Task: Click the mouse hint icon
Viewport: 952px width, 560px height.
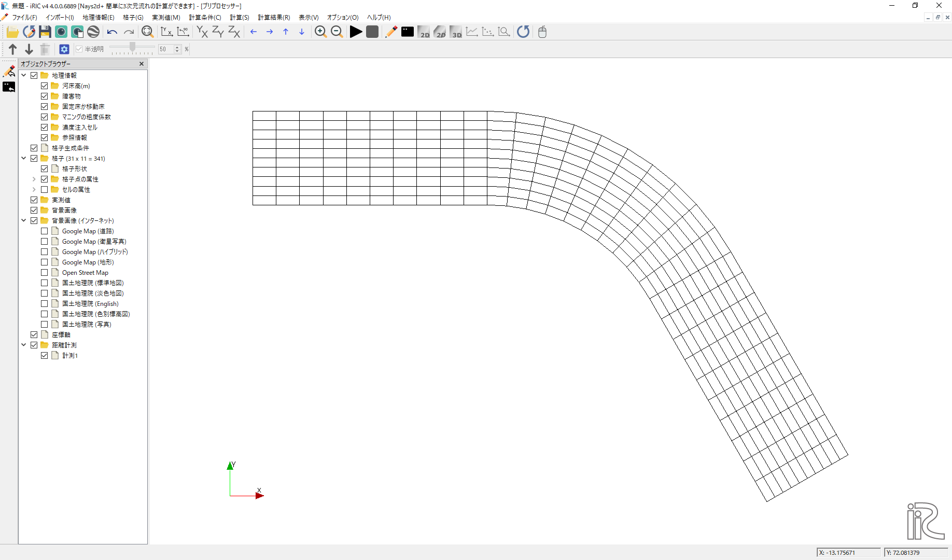Action: 542,32
